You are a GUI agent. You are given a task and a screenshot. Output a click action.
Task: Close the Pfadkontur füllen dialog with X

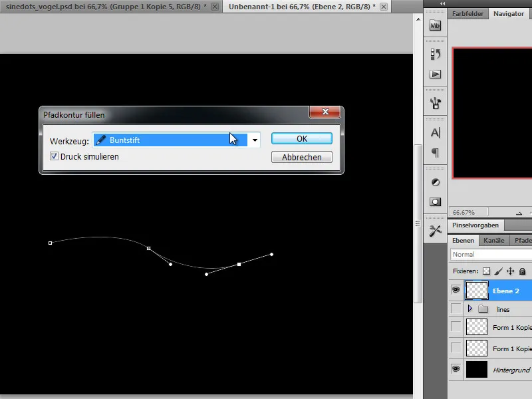pos(325,112)
